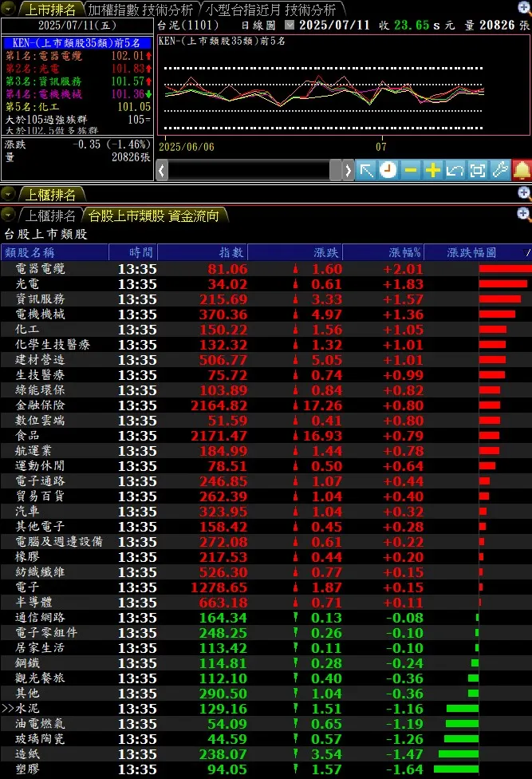Click the magnifier icon on 資金流向 tab bar
Viewport: 532px width, 779px height.
pos(524,214)
